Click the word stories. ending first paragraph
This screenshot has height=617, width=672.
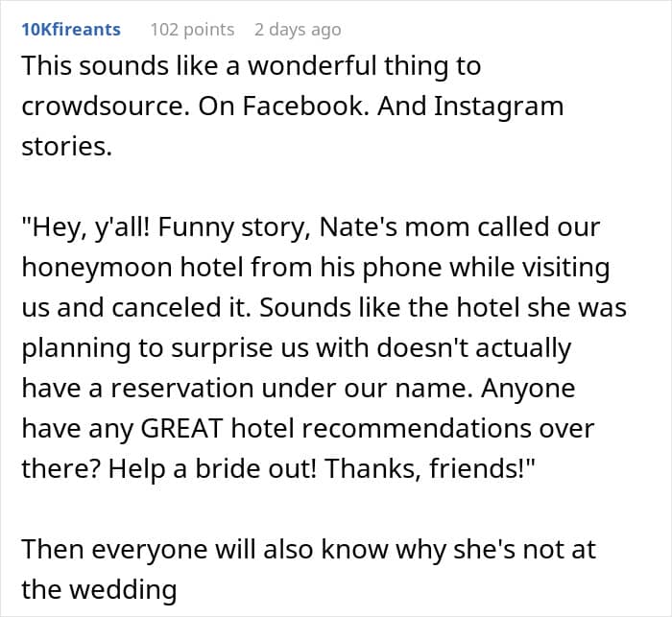[x=66, y=146]
